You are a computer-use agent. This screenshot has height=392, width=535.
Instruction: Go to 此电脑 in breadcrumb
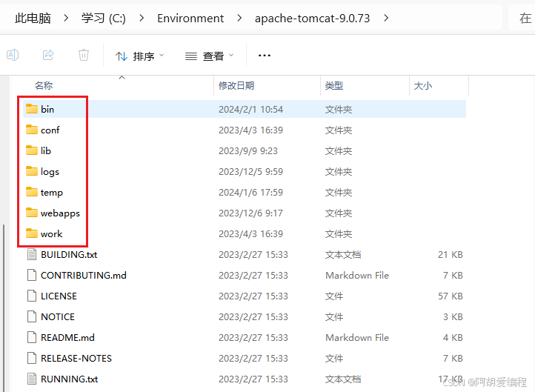click(33, 18)
